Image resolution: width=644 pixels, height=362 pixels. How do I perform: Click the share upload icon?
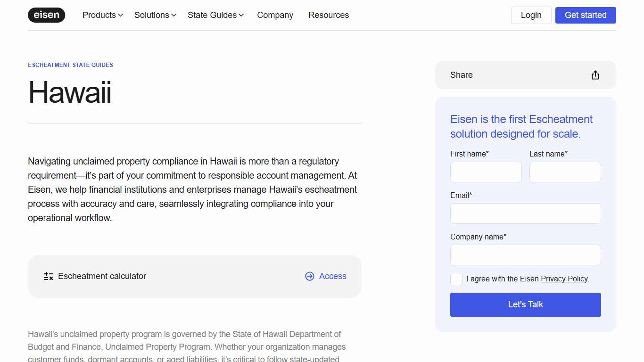pos(595,75)
